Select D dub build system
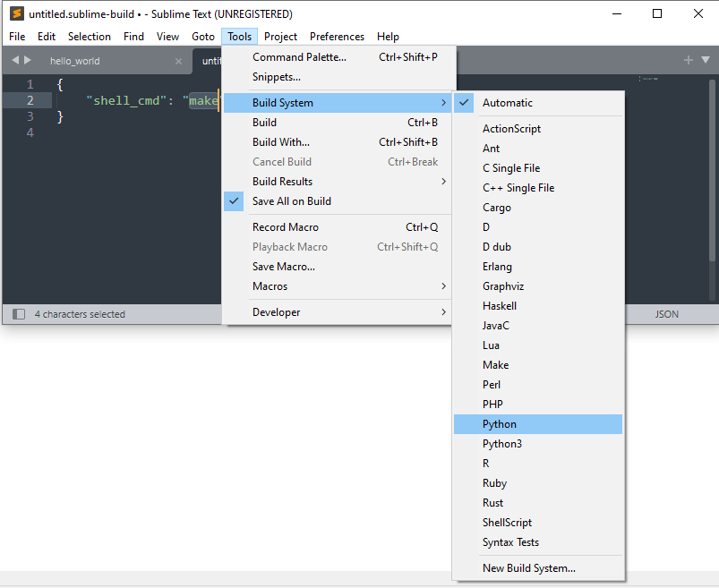719x588 pixels. (538, 247)
